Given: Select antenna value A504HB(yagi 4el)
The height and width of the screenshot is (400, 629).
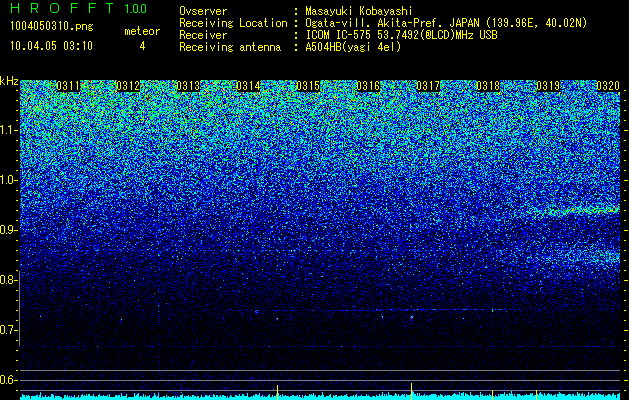Looking at the screenshot, I should click(353, 47).
